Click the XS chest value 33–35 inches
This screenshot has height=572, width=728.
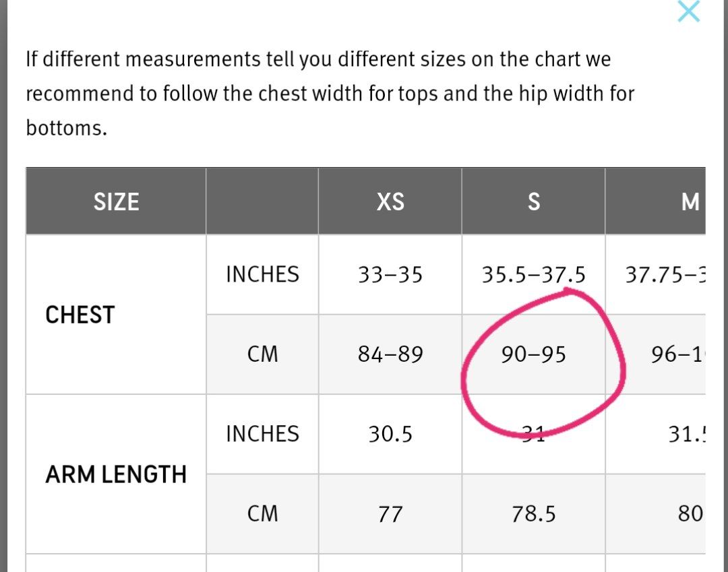pyautogui.click(x=390, y=274)
